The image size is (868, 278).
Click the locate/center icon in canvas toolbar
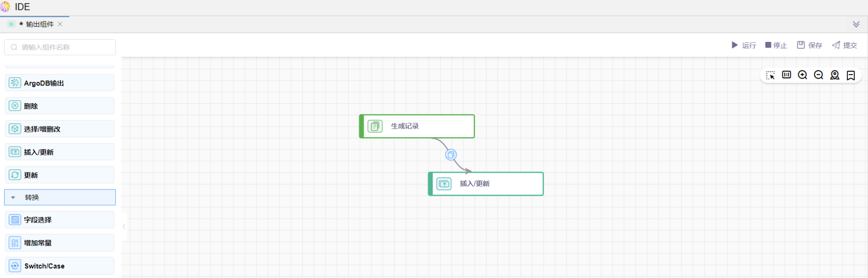[834, 75]
